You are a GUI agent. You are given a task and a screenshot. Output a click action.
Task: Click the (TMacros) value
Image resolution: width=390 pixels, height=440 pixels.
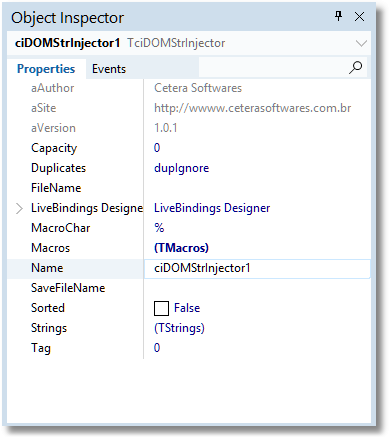(x=181, y=248)
